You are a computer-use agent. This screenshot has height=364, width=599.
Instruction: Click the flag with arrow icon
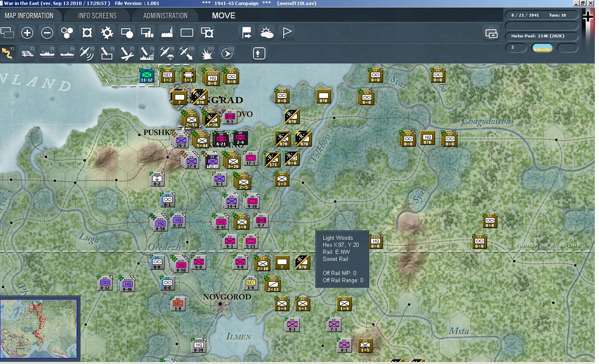point(247,32)
